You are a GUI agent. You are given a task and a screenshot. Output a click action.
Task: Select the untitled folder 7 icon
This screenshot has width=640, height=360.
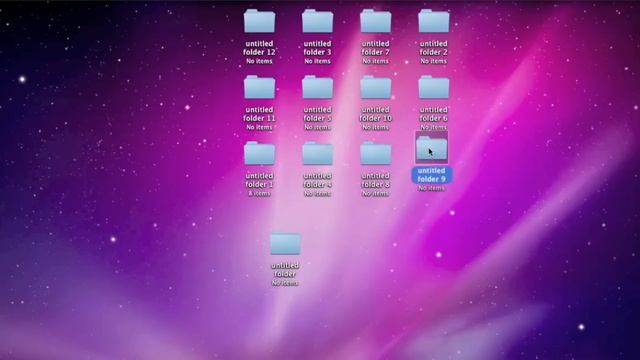376,21
